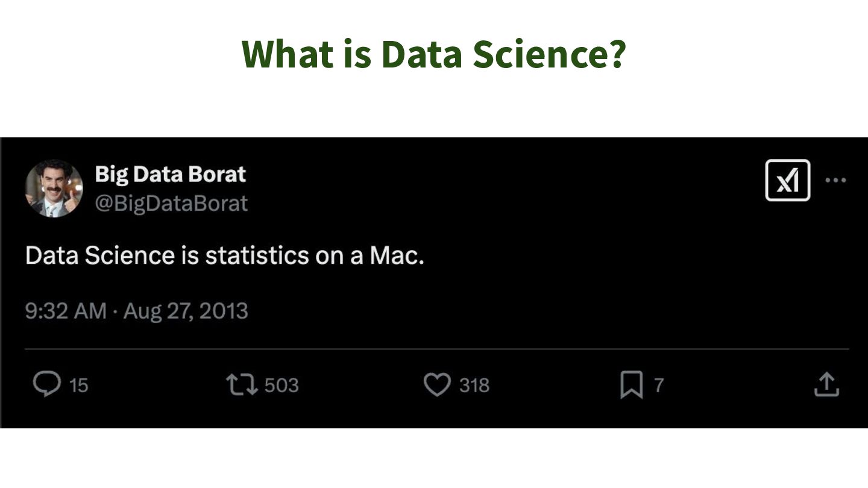The height and width of the screenshot is (488, 868).
Task: Click "Data Science" at the tweet's start
Action: click(99, 256)
